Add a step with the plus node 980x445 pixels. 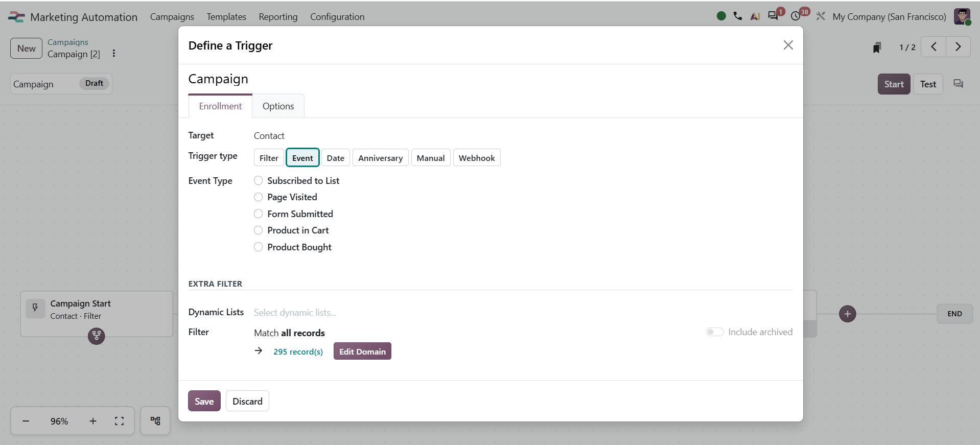(848, 314)
